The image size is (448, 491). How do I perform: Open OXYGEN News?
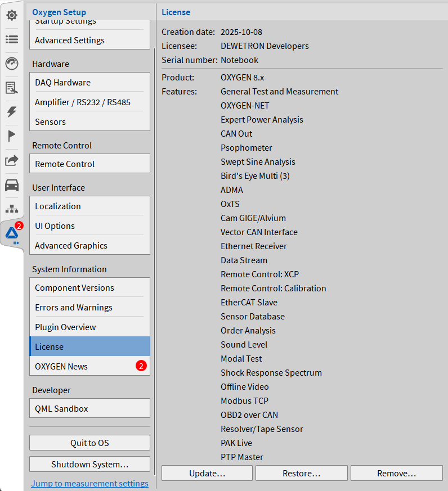coord(89,366)
